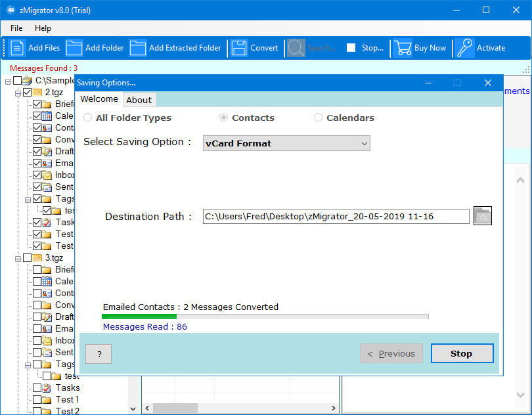
Task: Toggle the C:\Sample root checkbox
Action: 17,80
